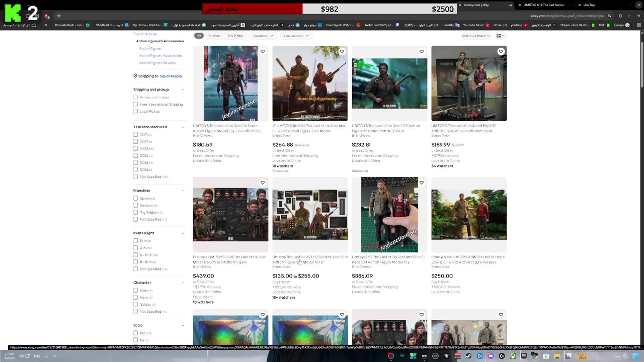Watchlist heart on first holographic box listing
Screen dimensions: 644x362
(x=262, y=315)
